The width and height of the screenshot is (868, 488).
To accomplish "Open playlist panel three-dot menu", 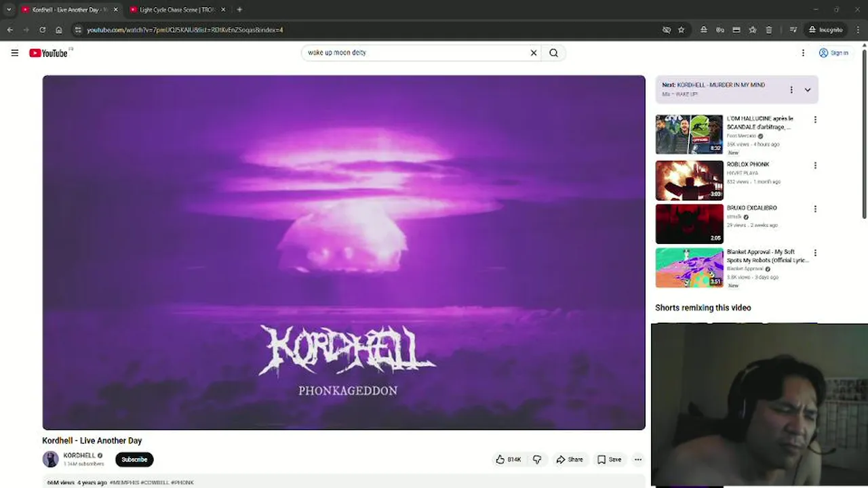I will (x=791, y=89).
